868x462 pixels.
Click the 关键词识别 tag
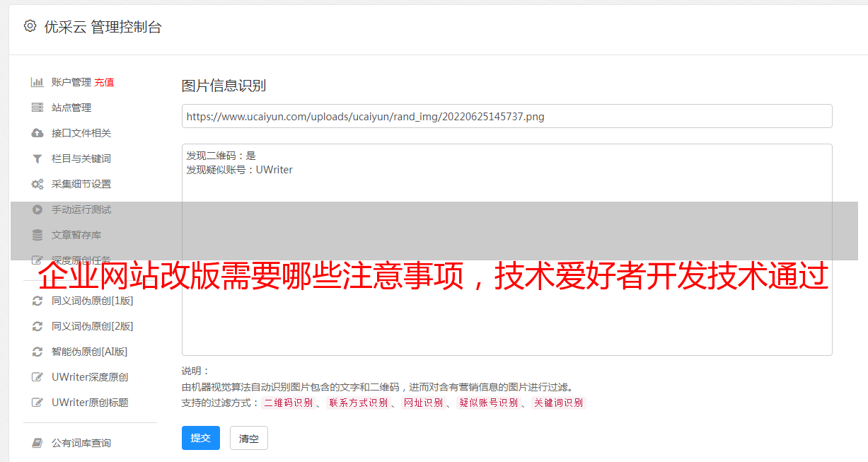(x=559, y=403)
